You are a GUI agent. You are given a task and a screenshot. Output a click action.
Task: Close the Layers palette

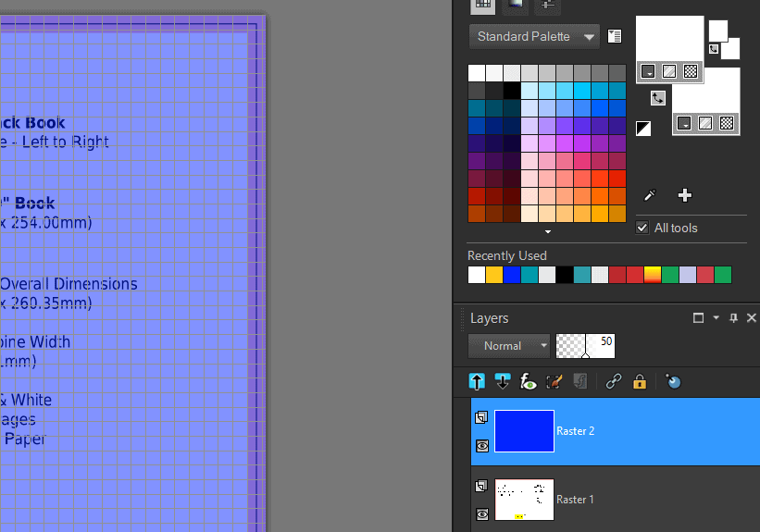pyautogui.click(x=752, y=318)
